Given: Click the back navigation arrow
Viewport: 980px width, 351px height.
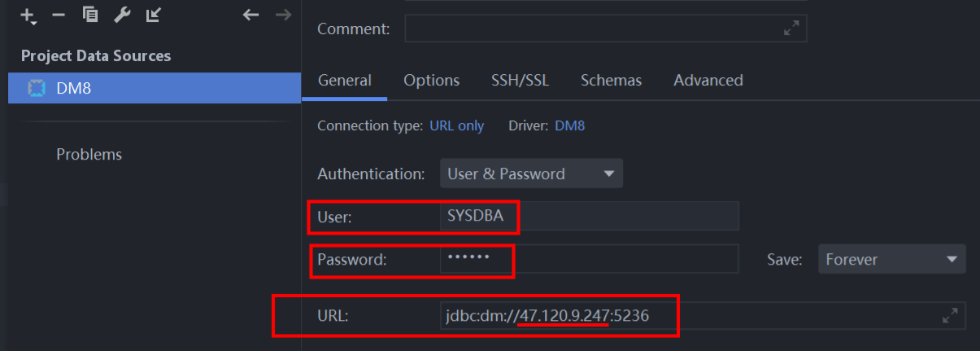Looking at the screenshot, I should coord(250,15).
